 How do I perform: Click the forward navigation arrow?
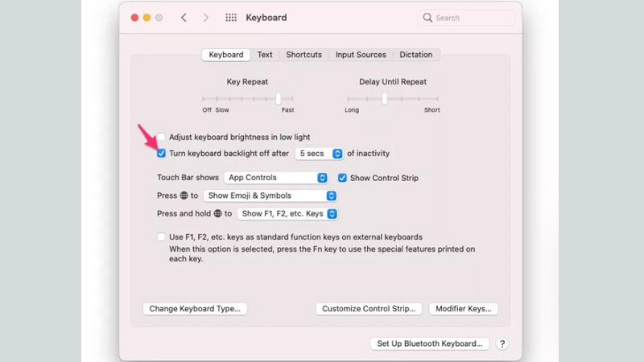point(206,18)
